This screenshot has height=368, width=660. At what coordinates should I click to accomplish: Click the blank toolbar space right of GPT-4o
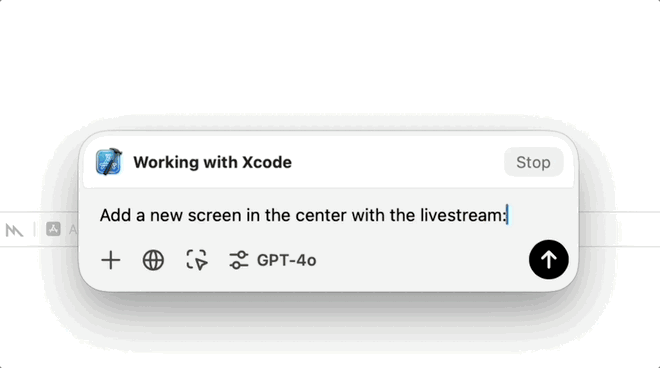[421, 260]
